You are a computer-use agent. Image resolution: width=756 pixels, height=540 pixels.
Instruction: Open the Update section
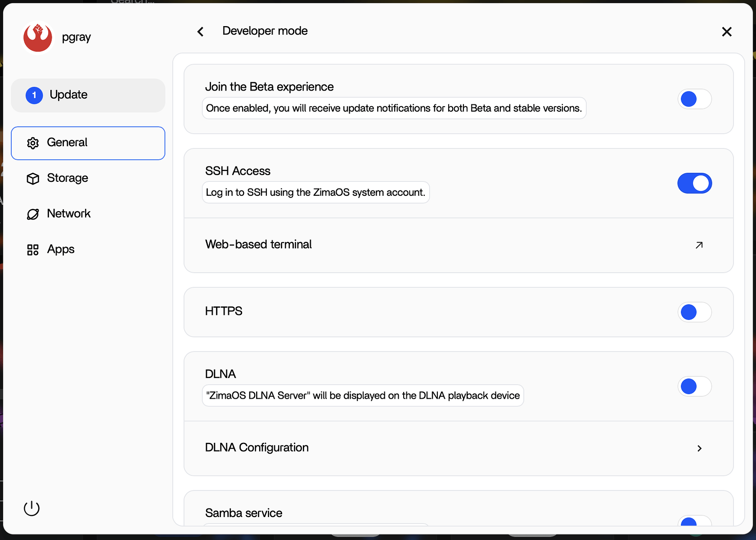pyautogui.click(x=69, y=95)
